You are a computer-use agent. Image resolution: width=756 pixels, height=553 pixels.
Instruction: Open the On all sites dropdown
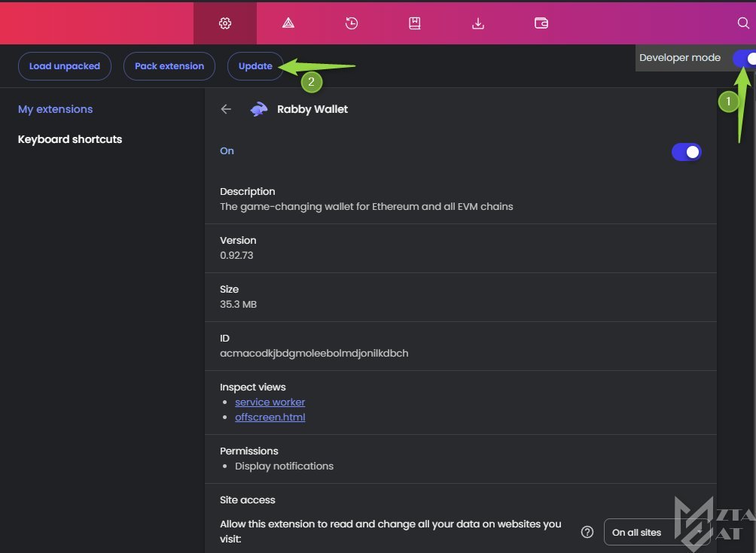(656, 532)
